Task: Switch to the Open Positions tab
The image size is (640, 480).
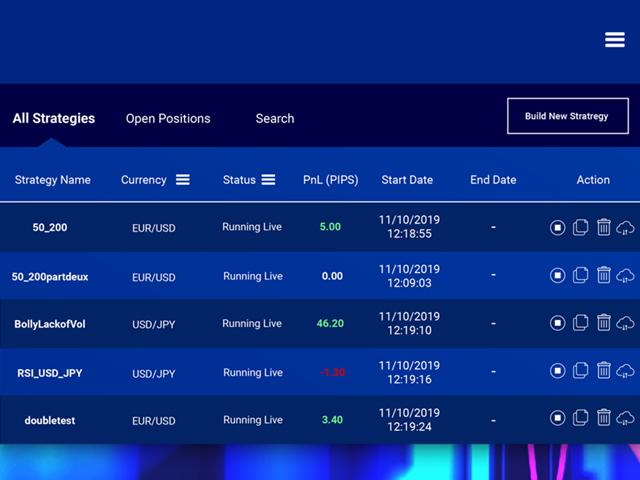Action: pyautogui.click(x=168, y=118)
